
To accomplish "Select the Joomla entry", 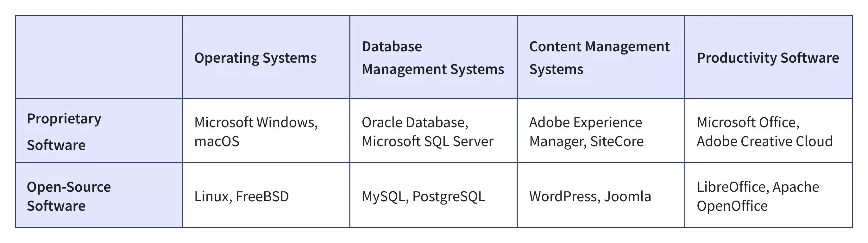I will pyautogui.click(x=627, y=196).
